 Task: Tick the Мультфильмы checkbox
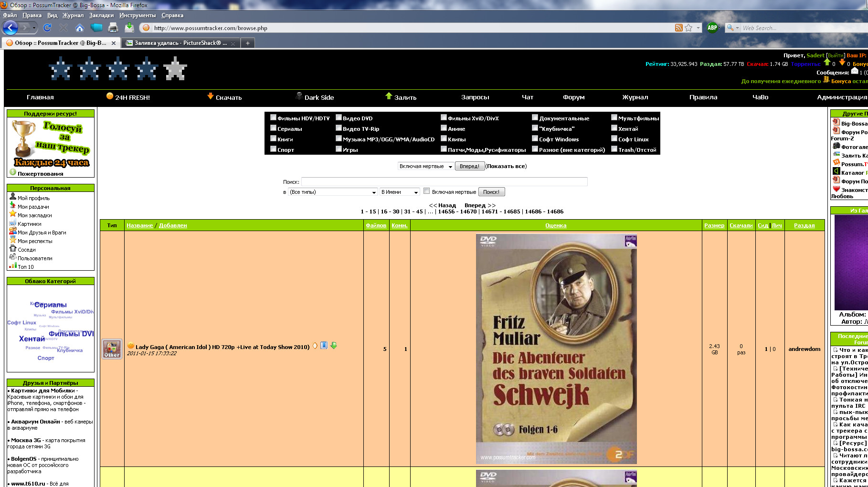click(x=614, y=117)
